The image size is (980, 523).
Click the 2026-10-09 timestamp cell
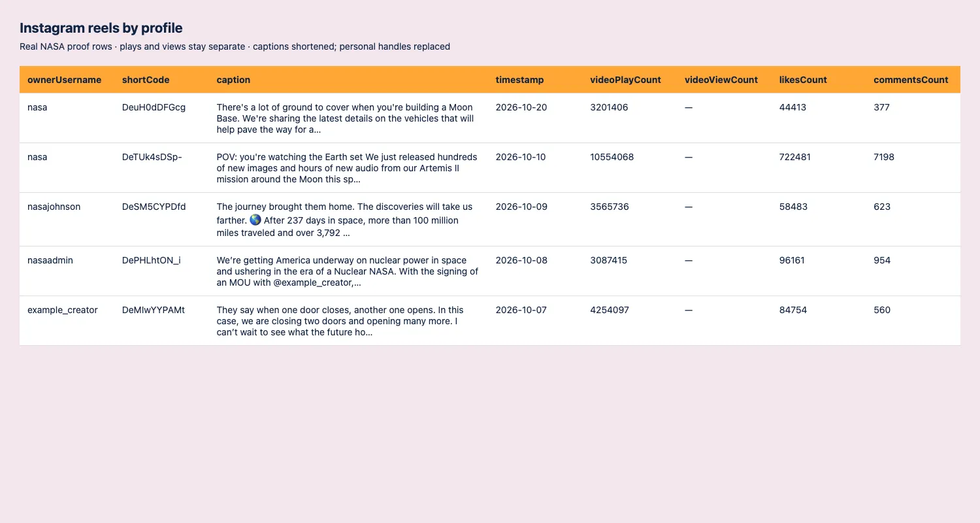pos(535,220)
